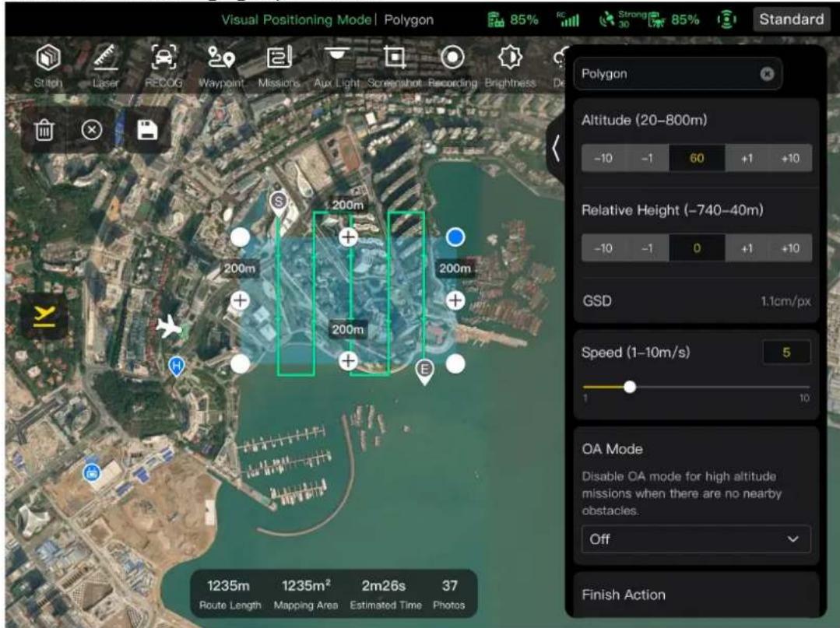Click the blue dock marker on map
The width and height of the screenshot is (840, 628).
[x=92, y=472]
